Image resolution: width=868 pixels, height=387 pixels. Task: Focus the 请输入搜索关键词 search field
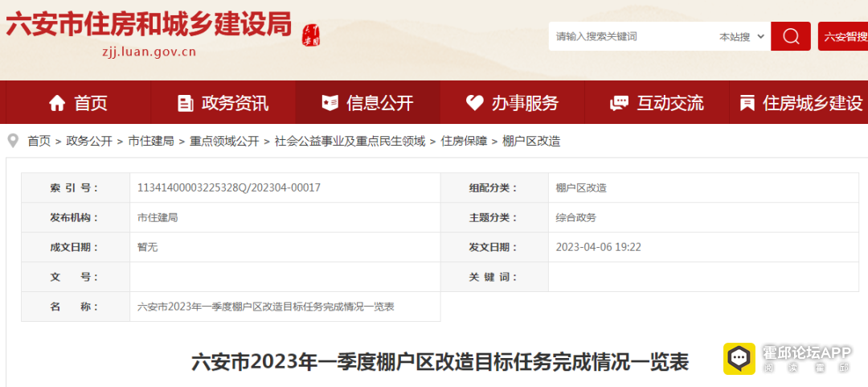click(631, 36)
